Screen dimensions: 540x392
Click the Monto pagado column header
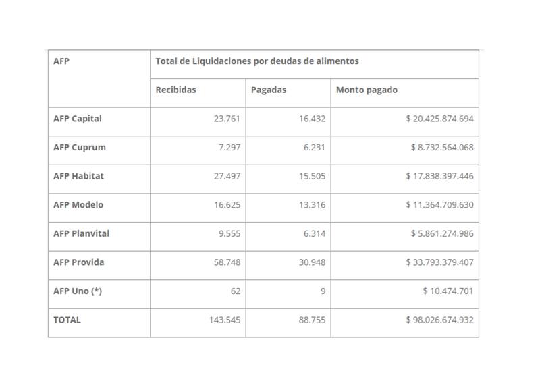[x=367, y=90]
